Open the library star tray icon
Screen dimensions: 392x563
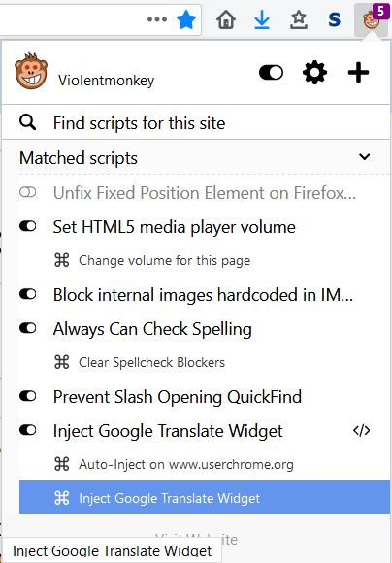point(298,19)
